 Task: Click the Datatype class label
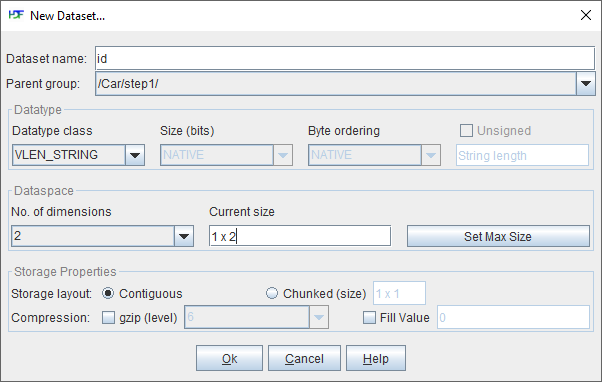point(52,131)
